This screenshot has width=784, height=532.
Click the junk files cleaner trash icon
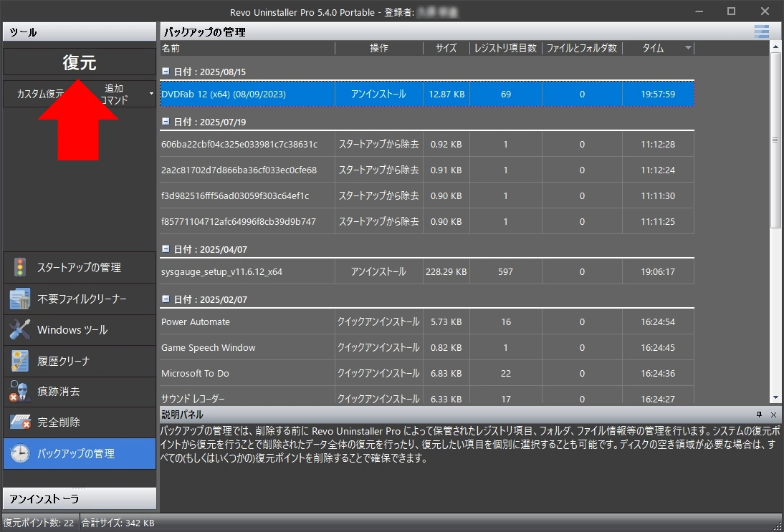click(x=20, y=299)
